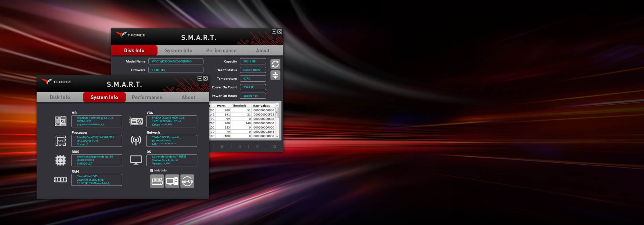Click raw value 000000000638 cell
This screenshot has width=644, height=225.
[x=264, y=119]
